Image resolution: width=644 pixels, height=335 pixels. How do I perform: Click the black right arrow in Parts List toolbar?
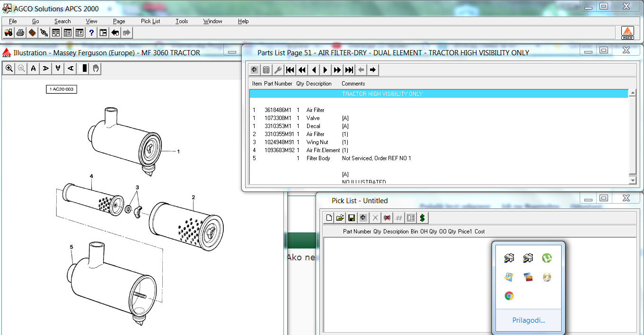[x=373, y=70]
